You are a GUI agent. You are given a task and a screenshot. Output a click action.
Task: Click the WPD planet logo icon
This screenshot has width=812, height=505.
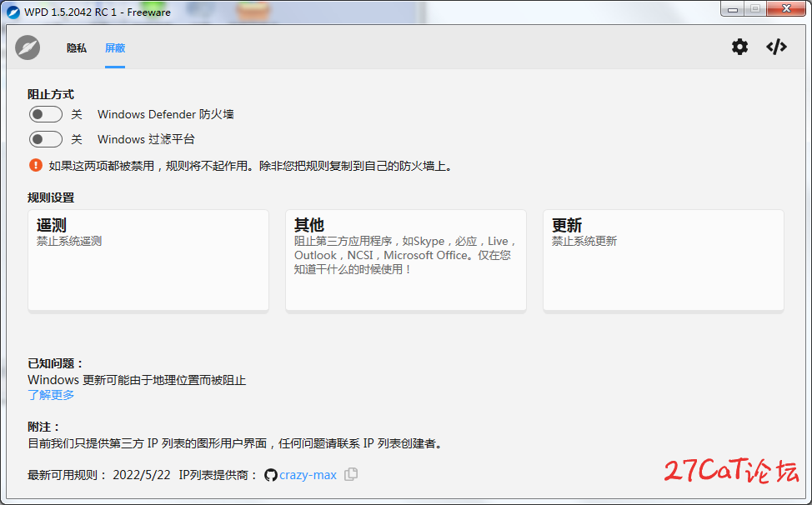tap(28, 47)
